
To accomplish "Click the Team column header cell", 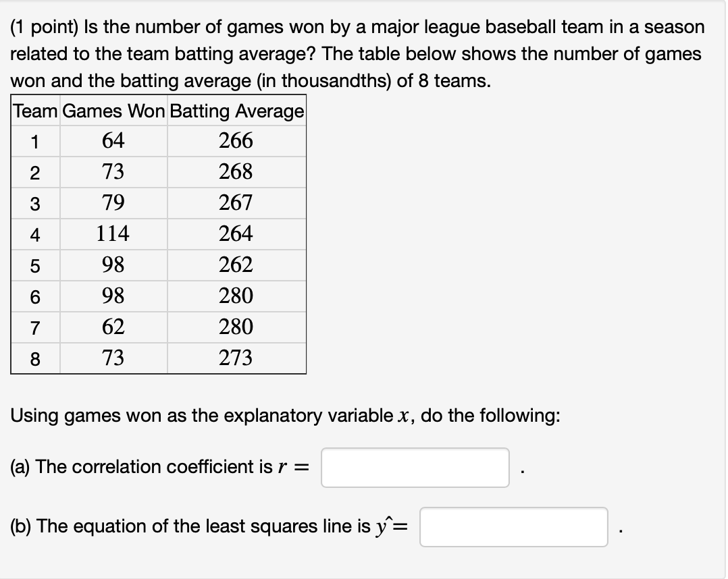I will [x=33, y=111].
